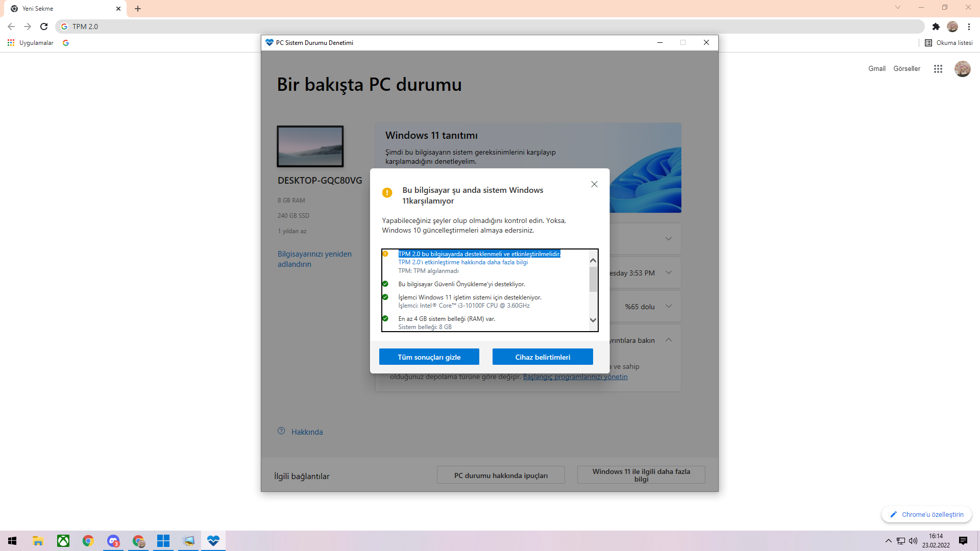
Task: Click 'Bu bilgisayar Güvenli Önyükleme'yi destekliyor' row
Action: [461, 284]
